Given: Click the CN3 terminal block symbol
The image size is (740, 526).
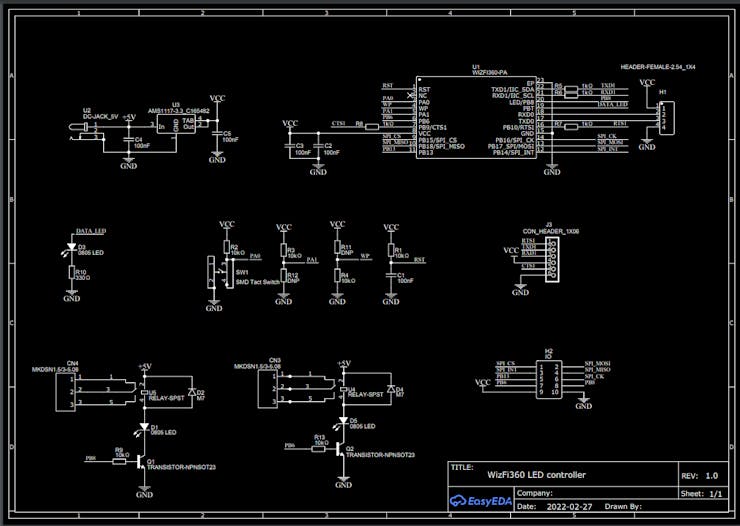Looking at the screenshot, I should tap(268, 389).
